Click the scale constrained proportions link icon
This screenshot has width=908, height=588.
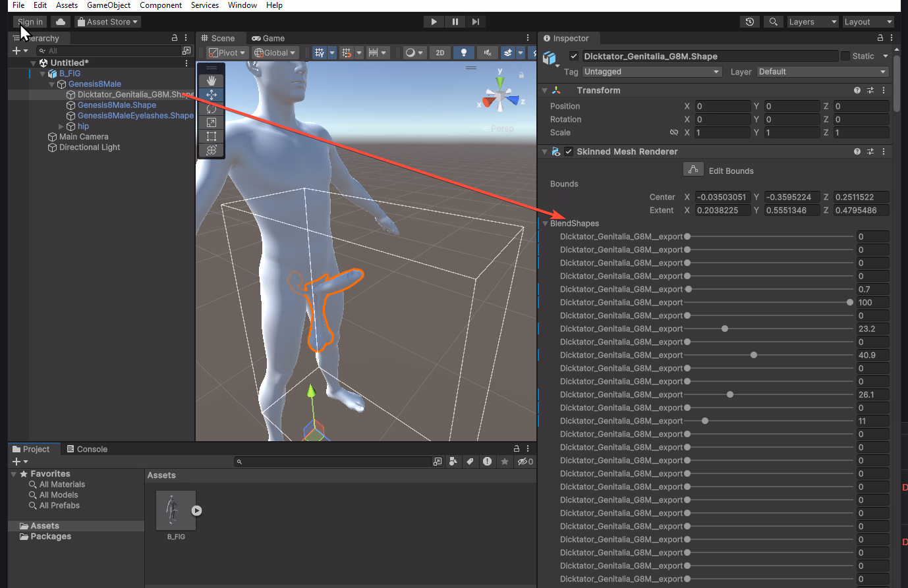674,132
